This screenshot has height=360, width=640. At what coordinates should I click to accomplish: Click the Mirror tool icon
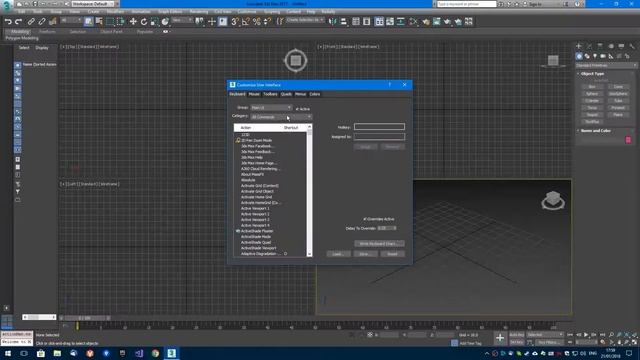(x=333, y=22)
